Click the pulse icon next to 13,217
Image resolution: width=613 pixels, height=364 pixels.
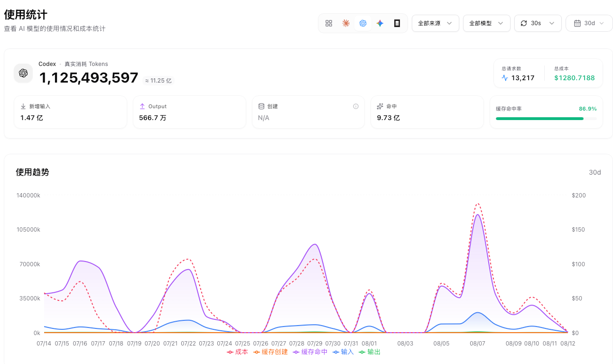click(x=505, y=78)
